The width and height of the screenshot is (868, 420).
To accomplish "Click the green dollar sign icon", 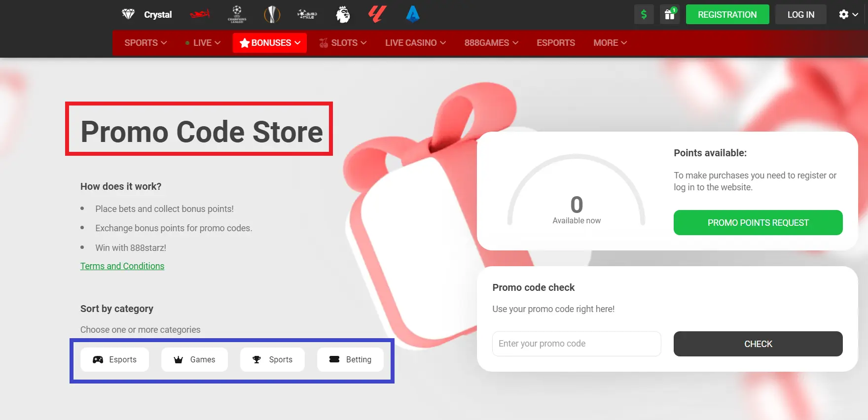I will tap(644, 14).
